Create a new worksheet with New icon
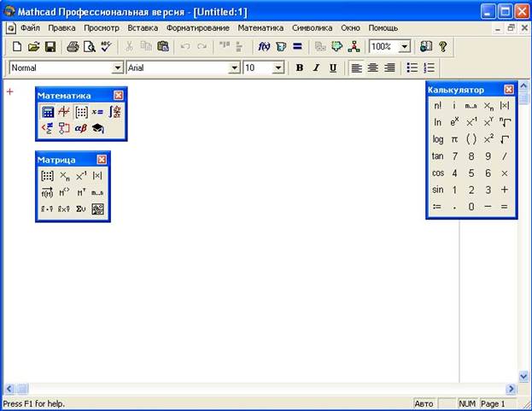This screenshot has width=532, height=411. 16,46
